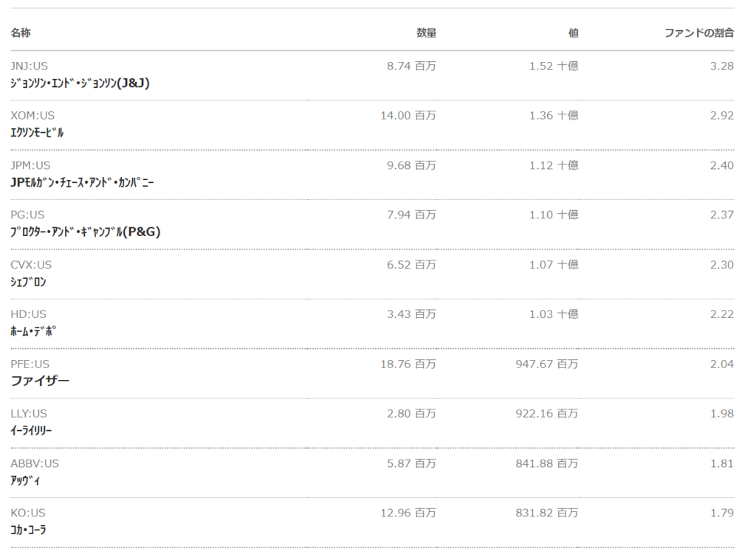Click the CVX:US ticker symbol
Viewport: 756px width, 557px height.
tap(31, 264)
